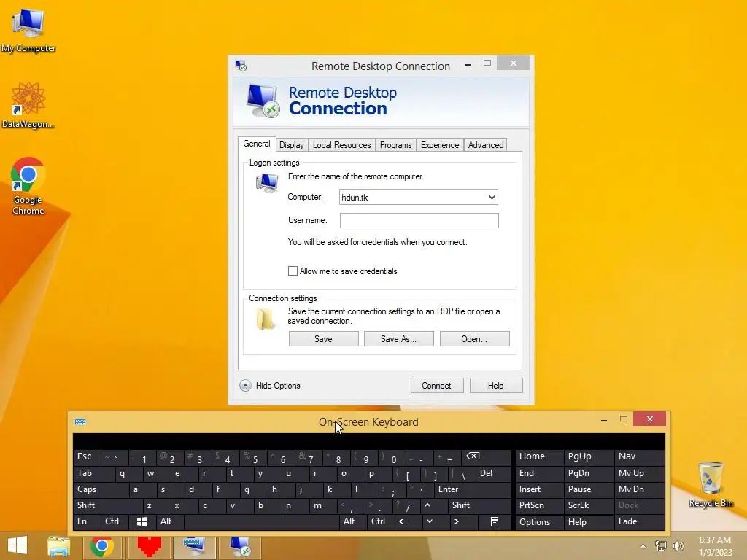Toggle the right Alt key on the on-screen keyboard
The height and width of the screenshot is (560, 747).
(352, 522)
